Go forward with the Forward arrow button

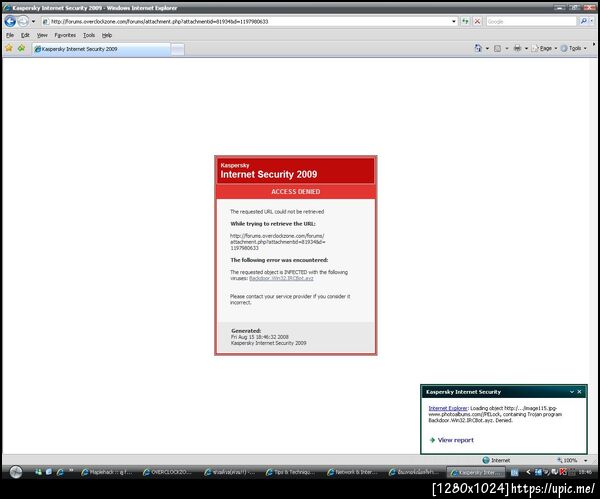coord(23,21)
